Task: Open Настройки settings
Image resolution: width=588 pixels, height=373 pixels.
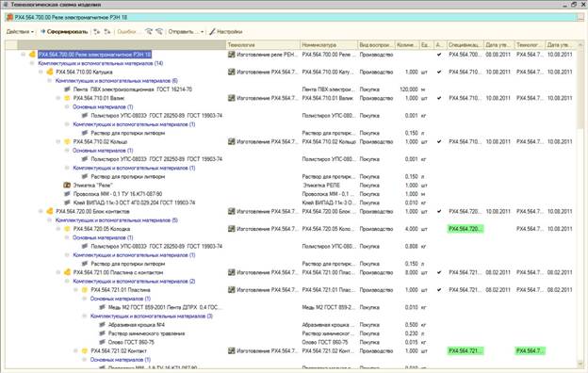Action: (x=226, y=32)
